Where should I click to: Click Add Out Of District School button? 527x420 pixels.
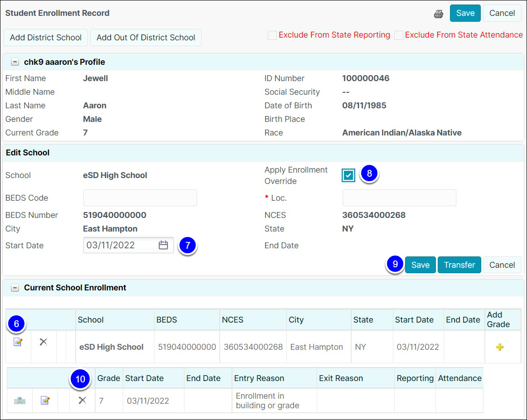tap(146, 37)
